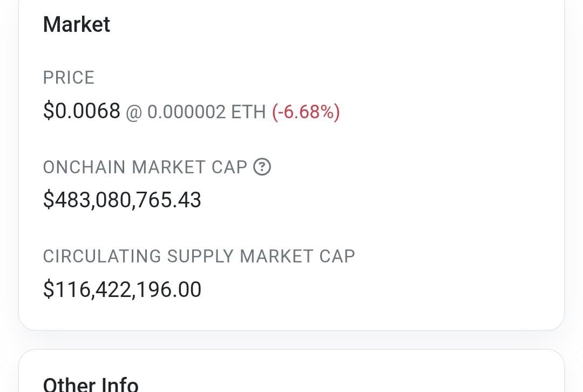Click the @ symbol beside the price
This screenshot has height=392, width=583.
click(134, 113)
